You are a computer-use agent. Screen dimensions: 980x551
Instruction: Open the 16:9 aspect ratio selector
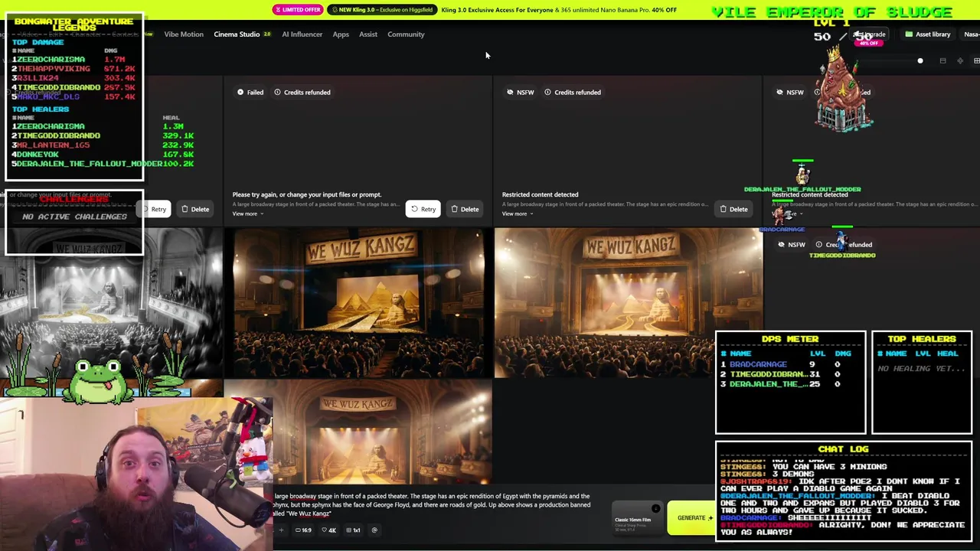pyautogui.click(x=304, y=530)
